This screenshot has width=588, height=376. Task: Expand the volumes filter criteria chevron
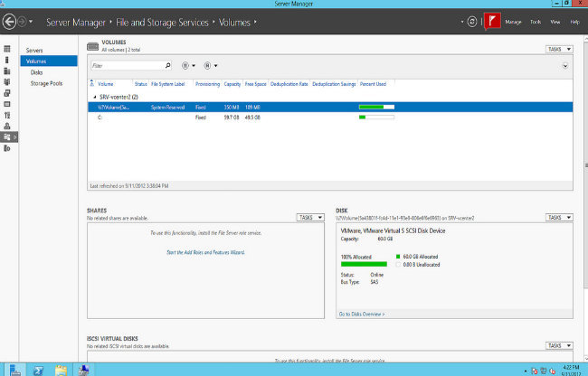[565, 65]
